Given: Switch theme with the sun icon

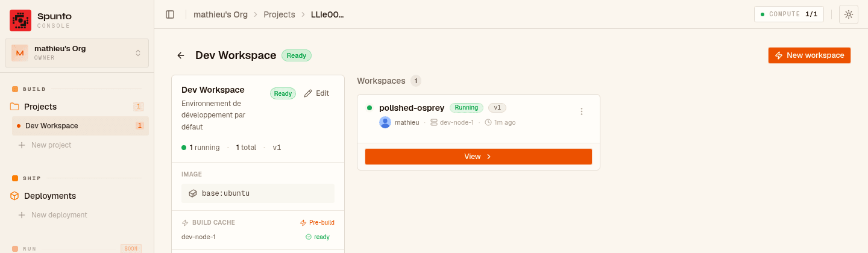Looking at the screenshot, I should (x=849, y=14).
